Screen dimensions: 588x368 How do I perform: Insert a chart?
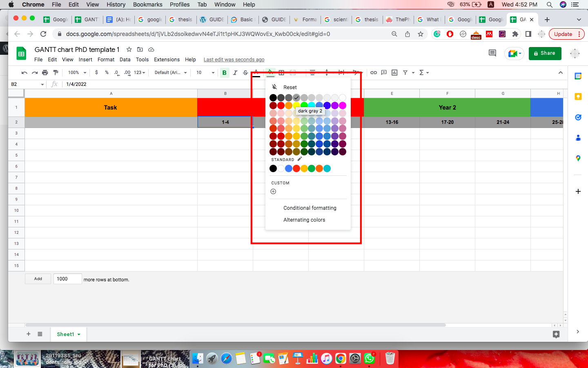(x=394, y=72)
